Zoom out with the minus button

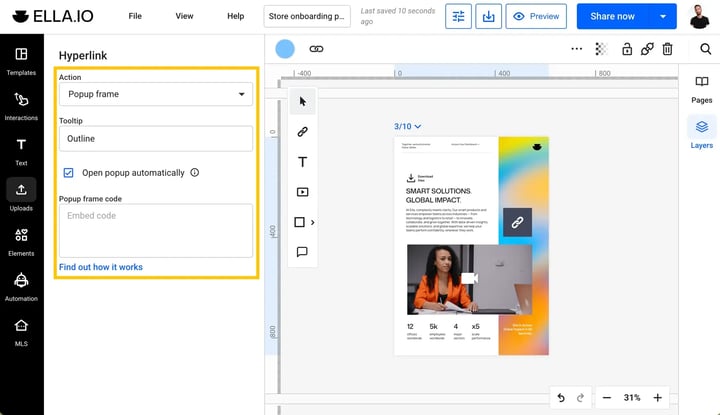tap(607, 398)
